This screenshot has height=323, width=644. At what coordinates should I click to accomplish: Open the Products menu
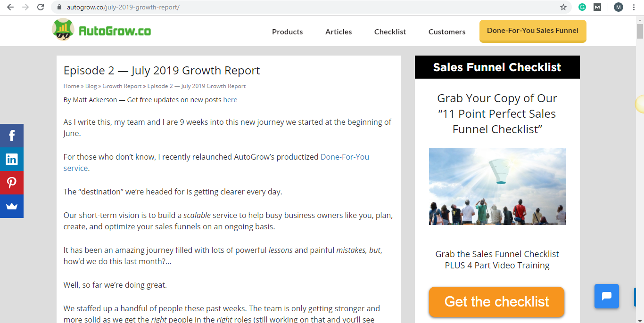point(287,32)
